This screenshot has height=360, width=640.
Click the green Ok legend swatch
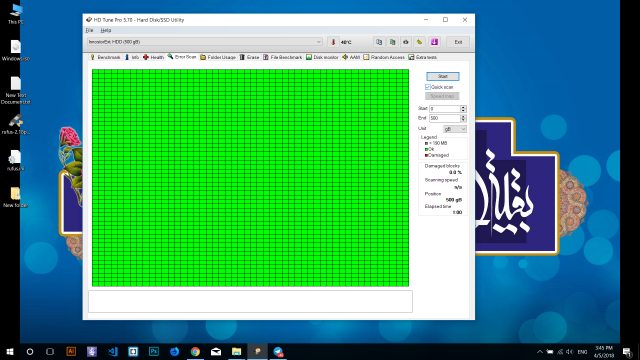(x=426, y=149)
